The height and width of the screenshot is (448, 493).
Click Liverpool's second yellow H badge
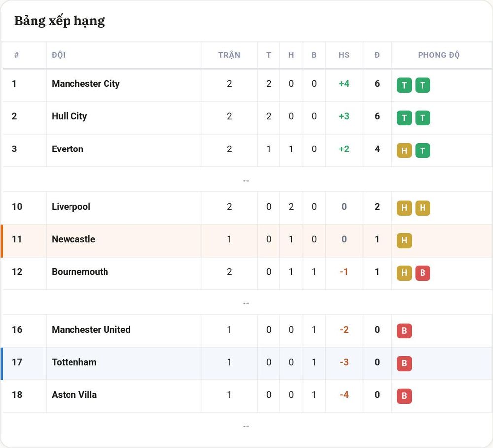(423, 208)
